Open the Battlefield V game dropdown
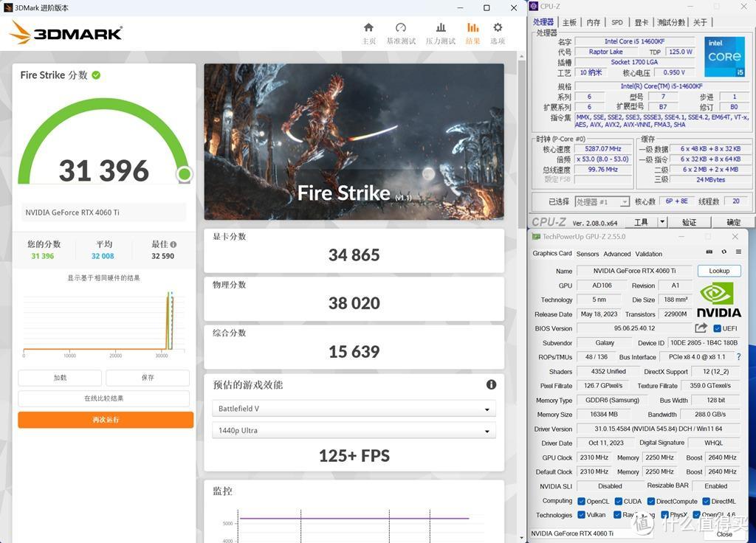The image size is (756, 543). coord(354,409)
